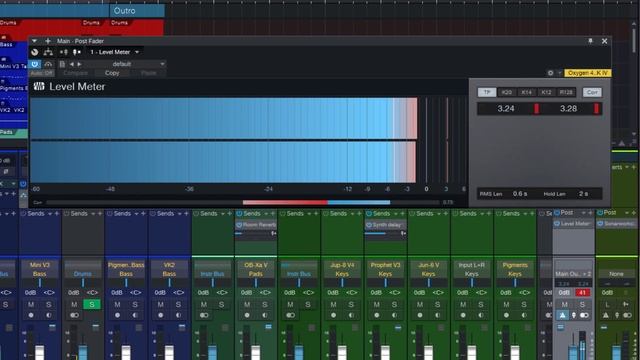Adjust pan slider on Jun-6 V channel
The height and width of the screenshot is (360, 640).
tap(429, 282)
